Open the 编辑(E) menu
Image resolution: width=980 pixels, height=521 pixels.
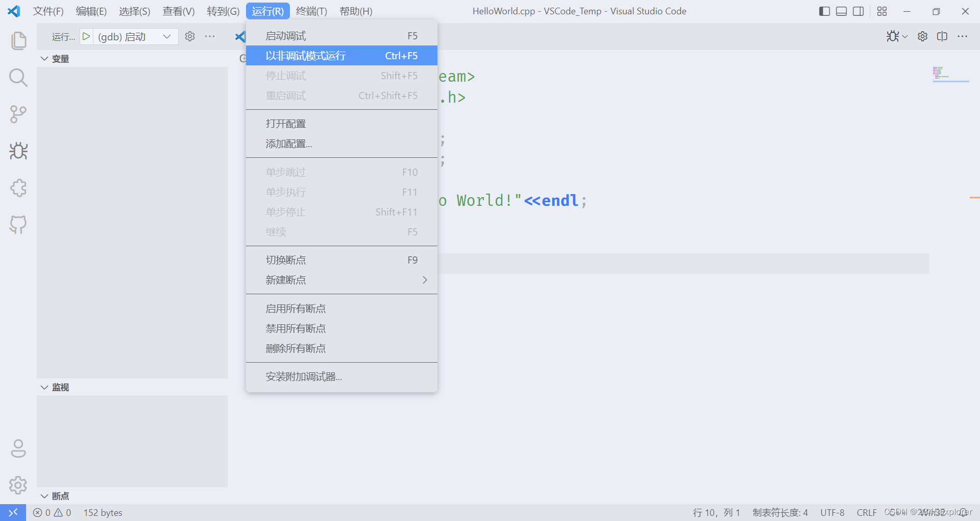point(91,11)
